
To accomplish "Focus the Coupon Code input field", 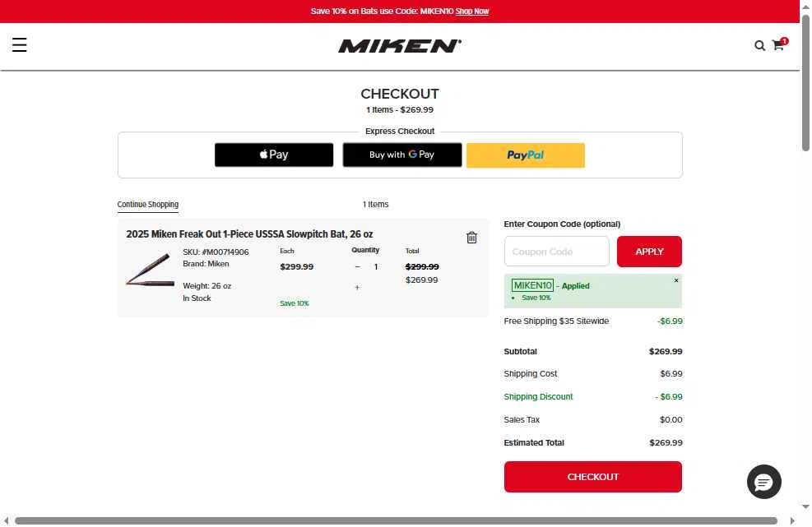I will (557, 252).
